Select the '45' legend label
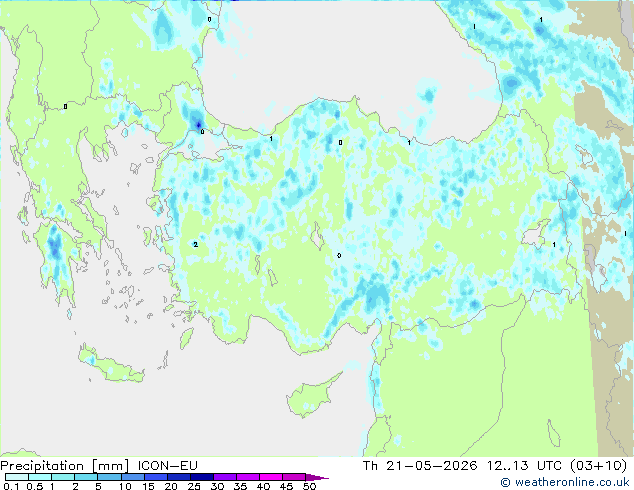Screen dimensions: 634x490 (286, 486)
